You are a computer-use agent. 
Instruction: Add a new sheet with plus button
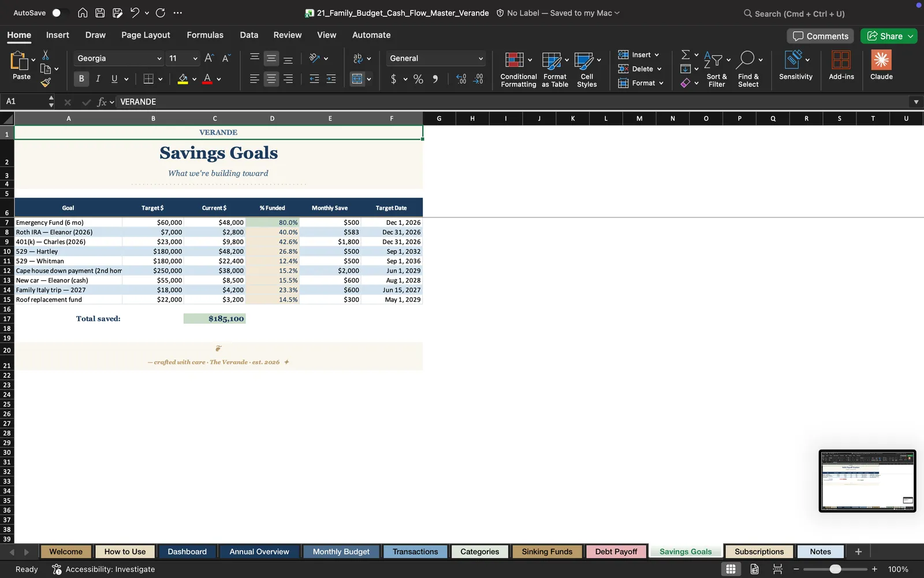(858, 551)
